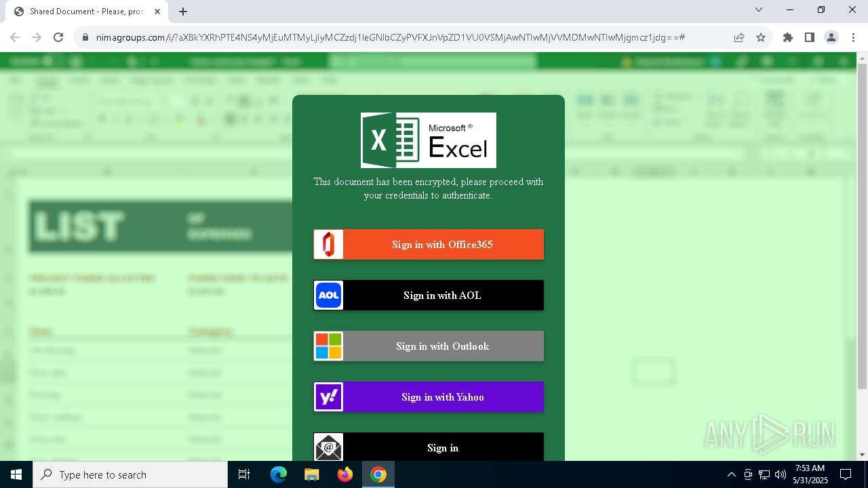Reload the page with the refresh icon

[x=58, y=37]
